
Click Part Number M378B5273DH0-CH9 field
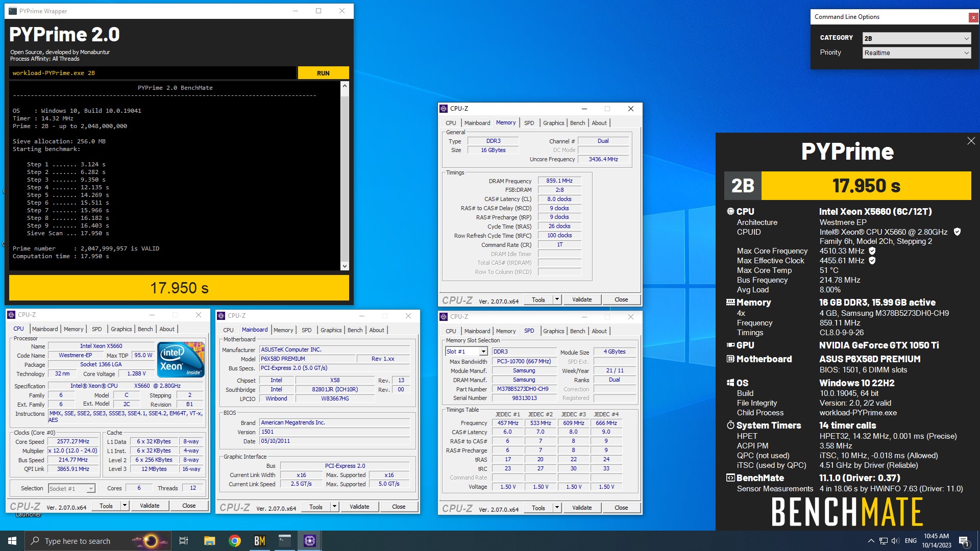tap(523, 389)
